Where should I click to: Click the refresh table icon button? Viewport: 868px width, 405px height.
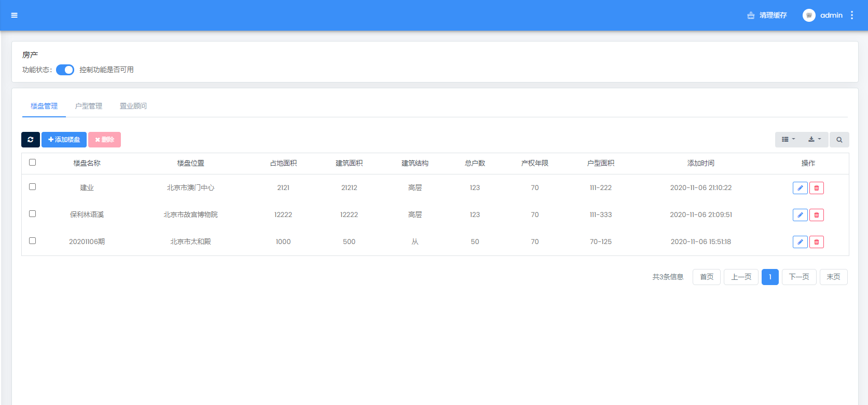tap(31, 140)
